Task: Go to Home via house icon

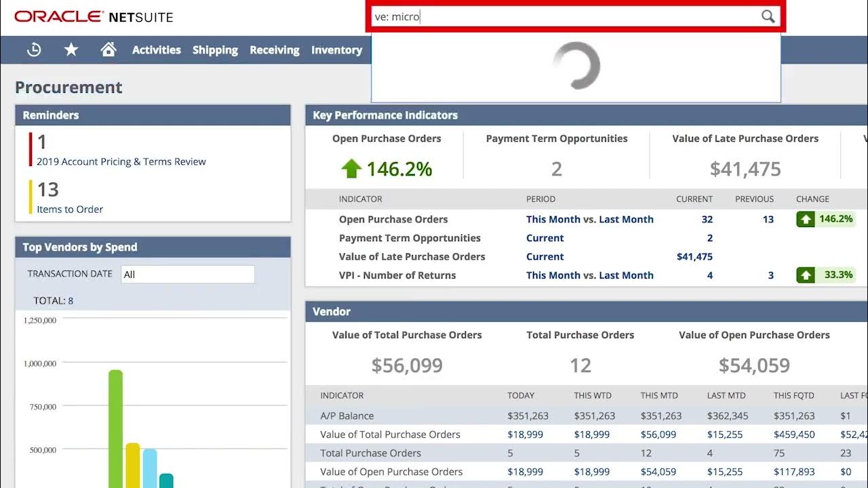Action: click(108, 49)
